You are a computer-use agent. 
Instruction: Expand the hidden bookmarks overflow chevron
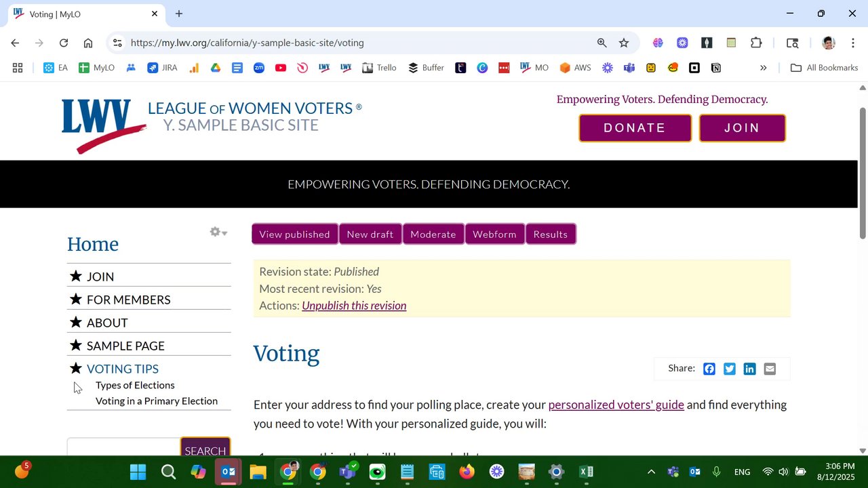(763, 68)
